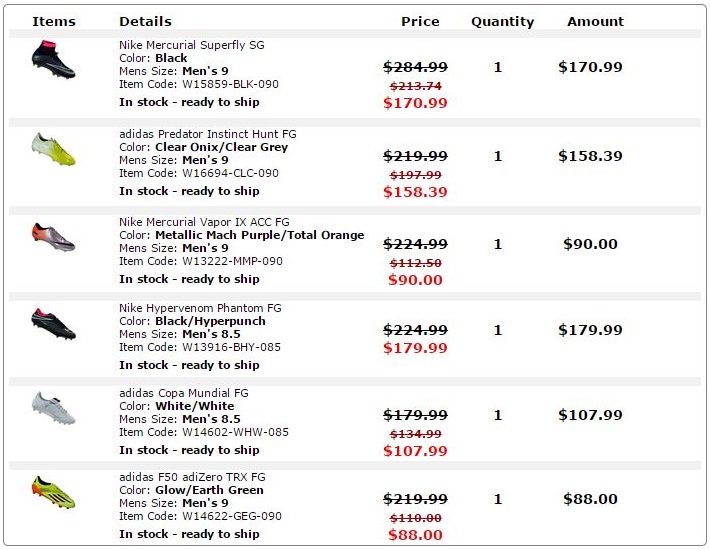Click the adidas Copa Mundial FG title
This screenshot has width=710, height=550.
click(x=183, y=393)
